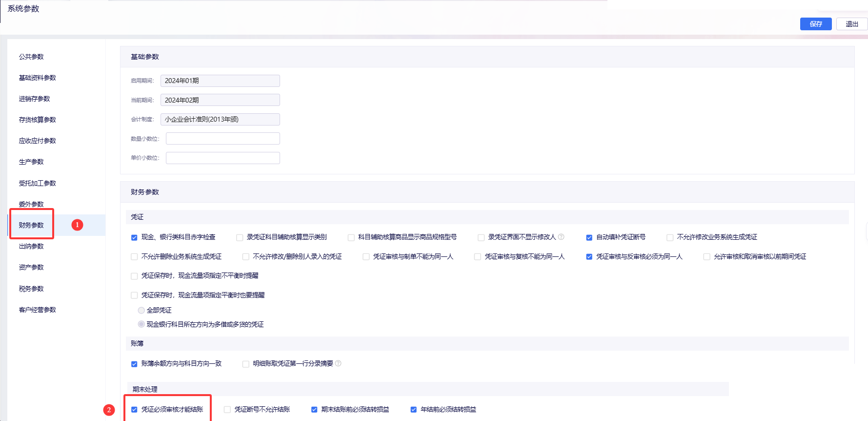Image resolution: width=868 pixels, height=421 pixels.
Task: Enable 凭证审核与制单不能为同一人
Action: (x=366, y=257)
